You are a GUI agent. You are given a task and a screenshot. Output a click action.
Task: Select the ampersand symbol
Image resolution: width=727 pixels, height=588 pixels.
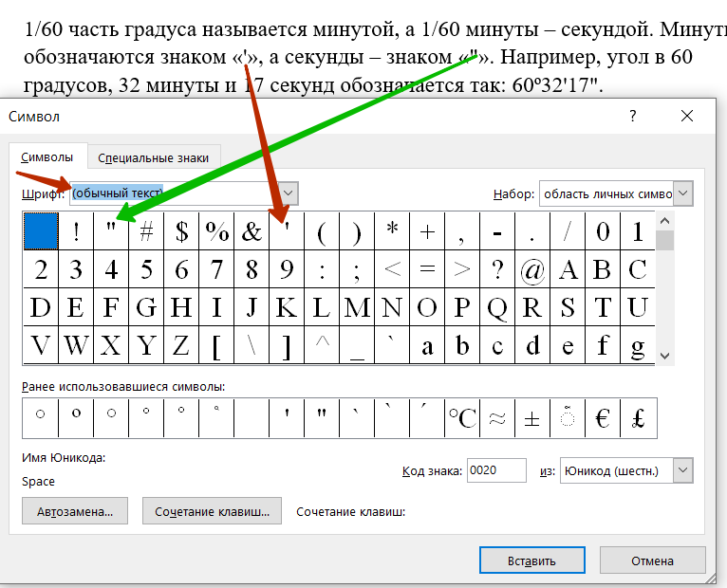click(x=252, y=230)
